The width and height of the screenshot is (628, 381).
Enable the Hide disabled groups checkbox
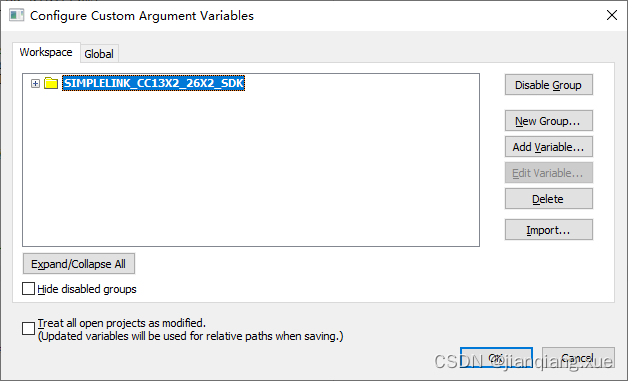28,288
